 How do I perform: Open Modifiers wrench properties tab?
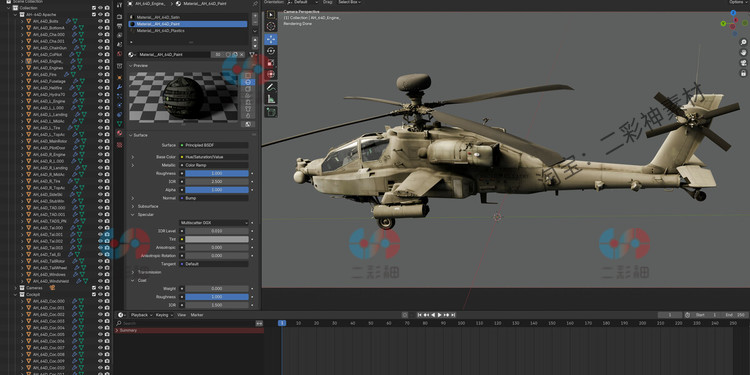pyautogui.click(x=119, y=87)
